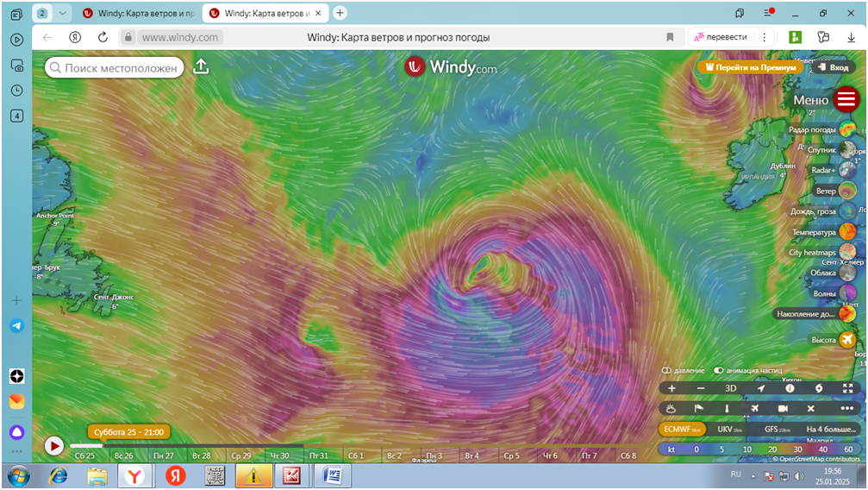The image size is (868, 490).
Task: Open the hurricane tracker icon
Action: coord(819,388)
